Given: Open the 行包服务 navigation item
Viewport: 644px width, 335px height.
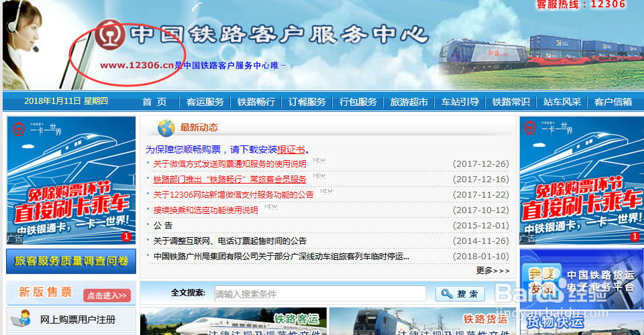Looking at the screenshot, I should tap(358, 102).
